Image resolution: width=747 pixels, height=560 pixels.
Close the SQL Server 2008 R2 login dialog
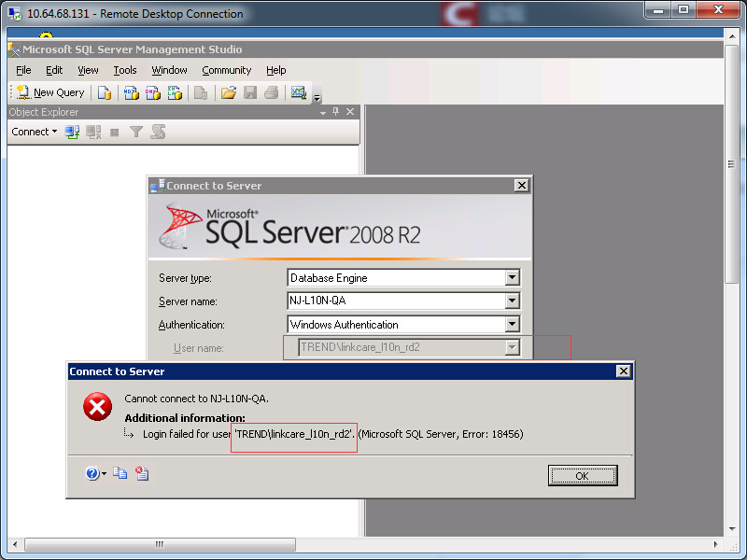tap(522, 186)
